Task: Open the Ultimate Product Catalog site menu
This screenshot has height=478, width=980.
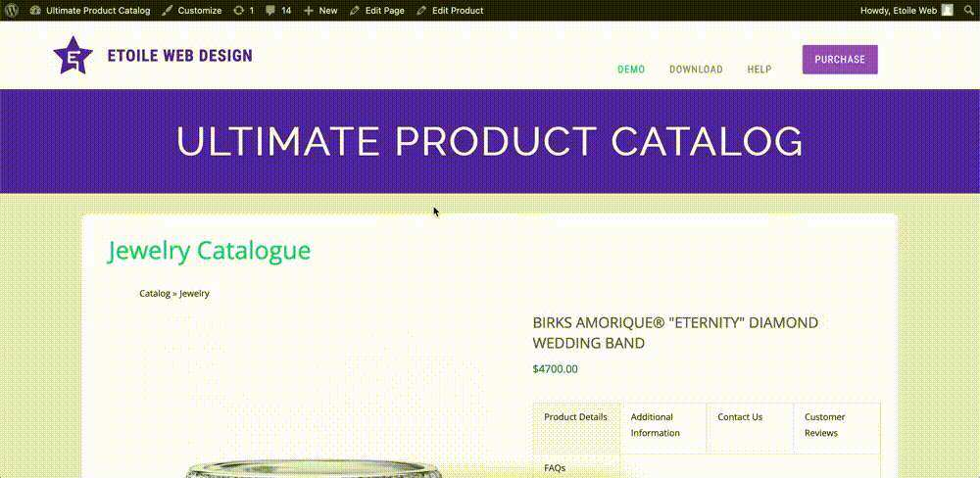Action: (x=90, y=11)
